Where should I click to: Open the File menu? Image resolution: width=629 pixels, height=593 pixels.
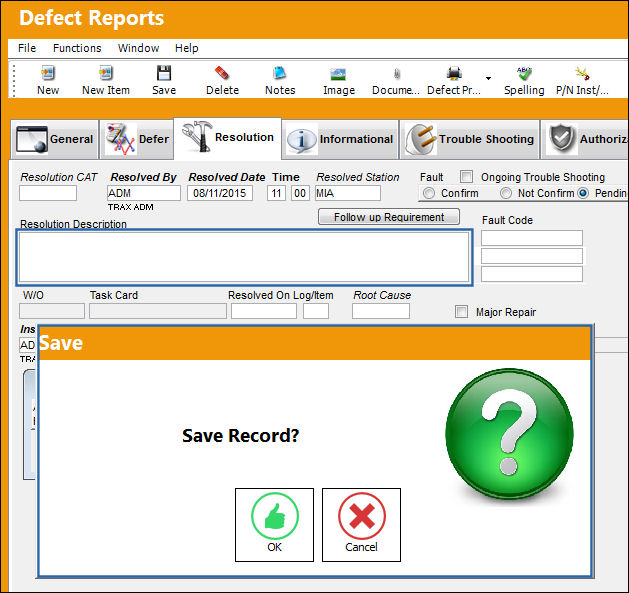point(27,48)
